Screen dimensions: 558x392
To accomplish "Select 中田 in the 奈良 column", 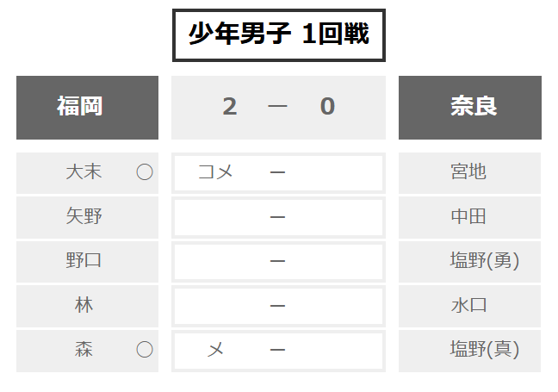I will (x=469, y=217).
